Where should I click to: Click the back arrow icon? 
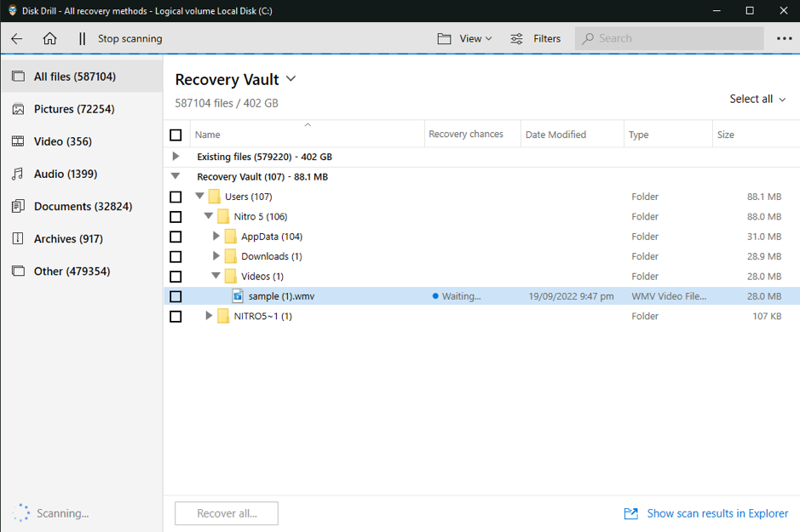pyautogui.click(x=17, y=38)
